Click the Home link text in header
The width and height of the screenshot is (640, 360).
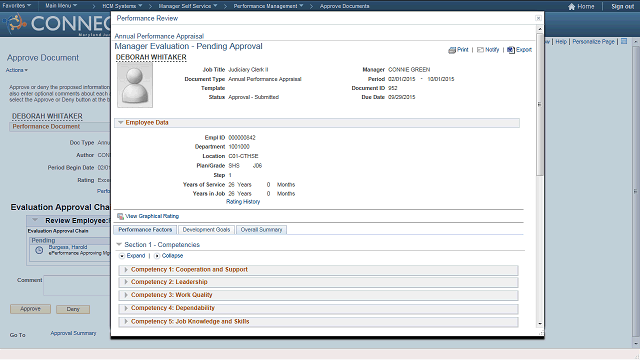(586, 7)
